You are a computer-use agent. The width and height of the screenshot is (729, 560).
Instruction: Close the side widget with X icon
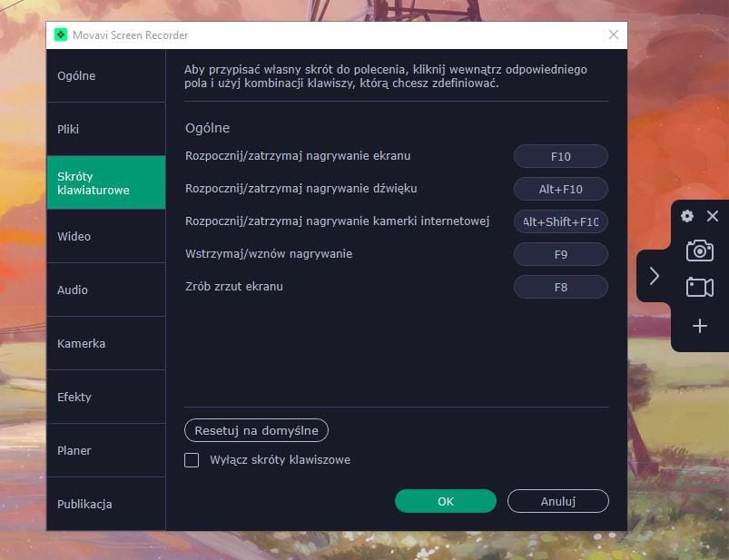click(x=713, y=216)
